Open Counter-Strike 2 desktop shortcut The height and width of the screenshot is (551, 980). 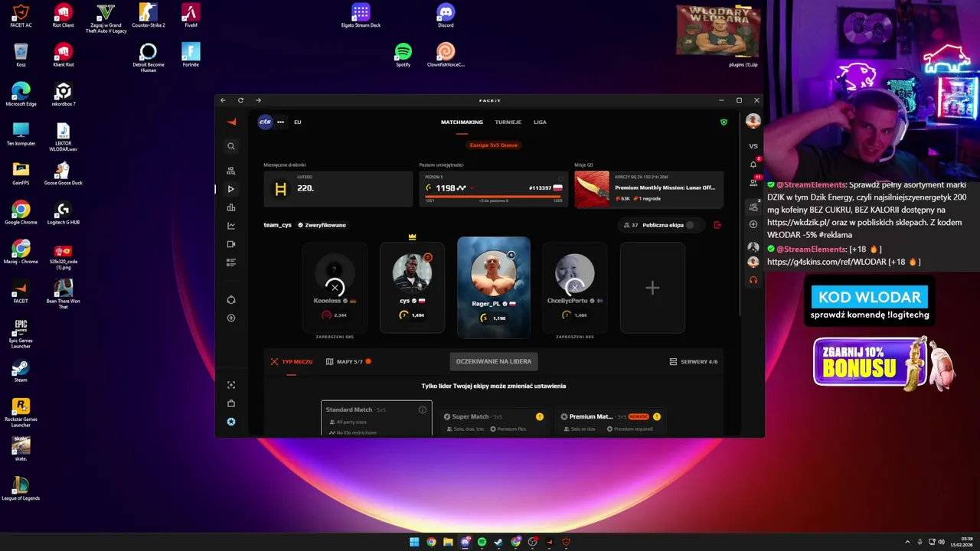coord(149,15)
